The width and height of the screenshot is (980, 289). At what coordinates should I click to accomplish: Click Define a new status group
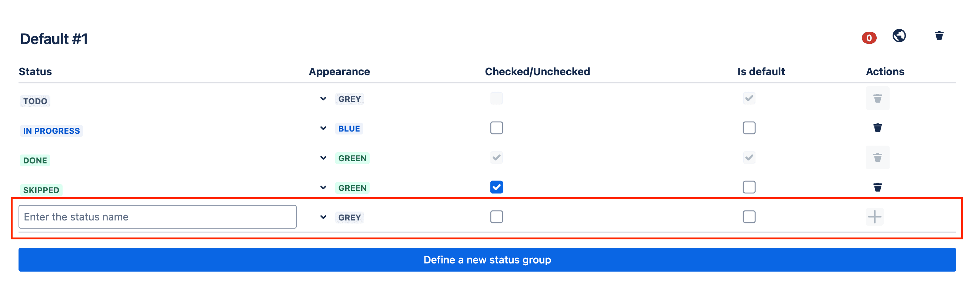pos(487,260)
